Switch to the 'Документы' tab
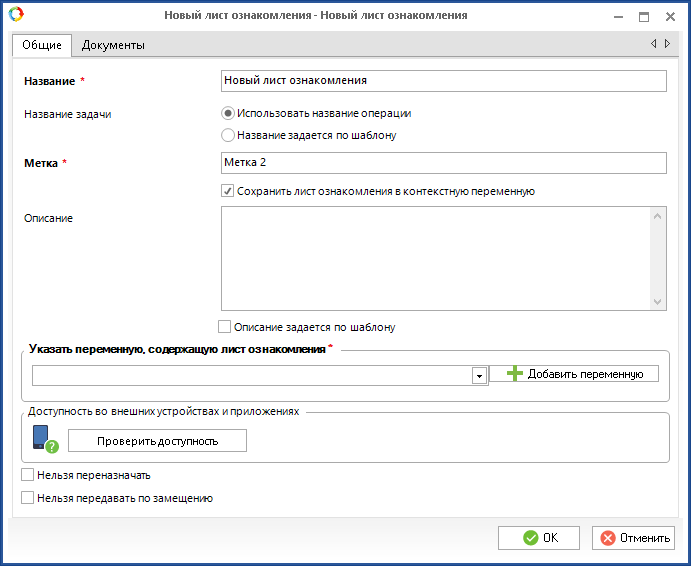This screenshot has width=691, height=566. (x=113, y=45)
